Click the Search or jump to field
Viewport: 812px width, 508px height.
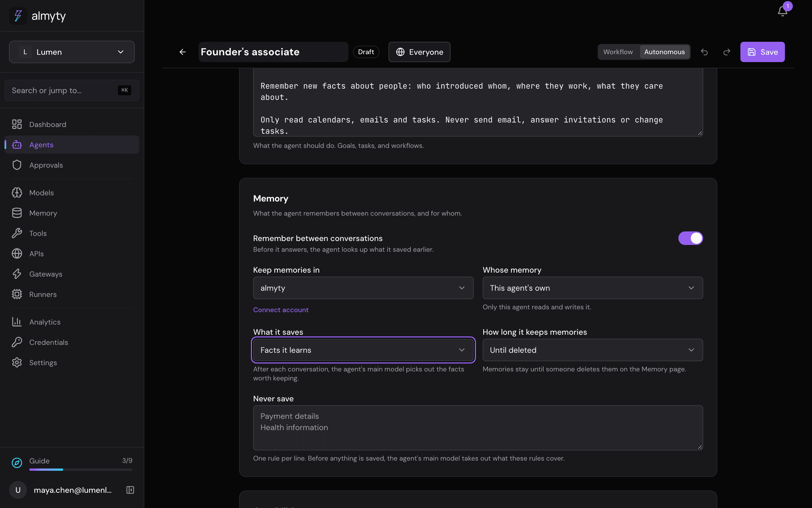coord(72,90)
